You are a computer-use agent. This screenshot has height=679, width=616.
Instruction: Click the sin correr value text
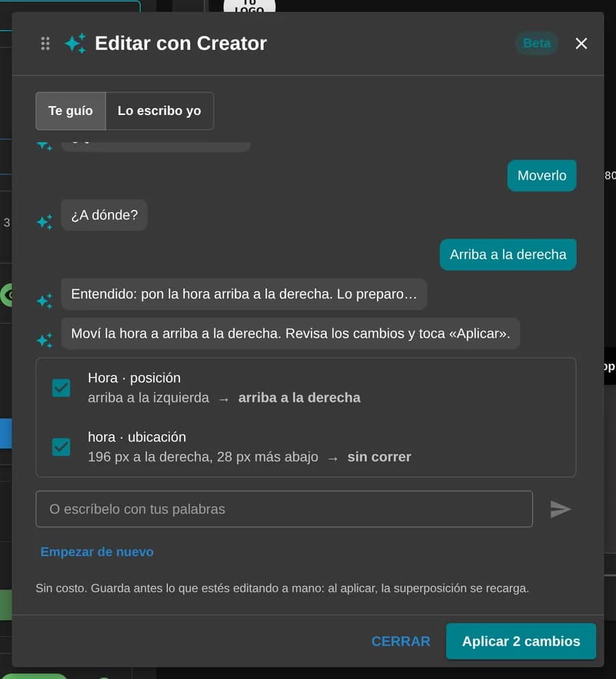(x=379, y=457)
